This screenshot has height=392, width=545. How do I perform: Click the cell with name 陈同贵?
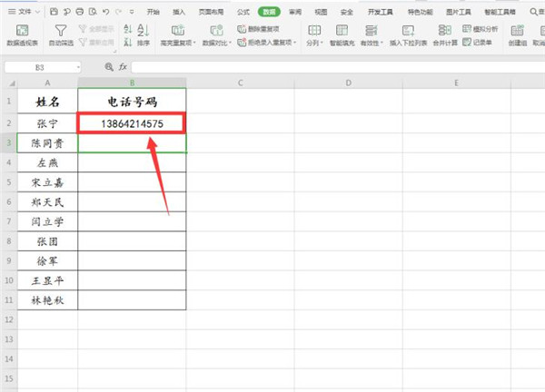click(47, 143)
